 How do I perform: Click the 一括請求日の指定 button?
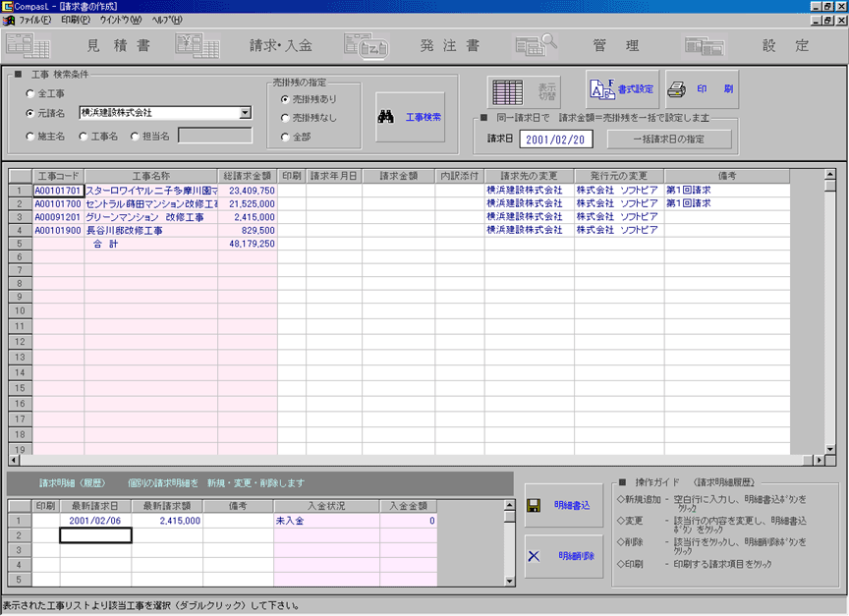coord(669,140)
